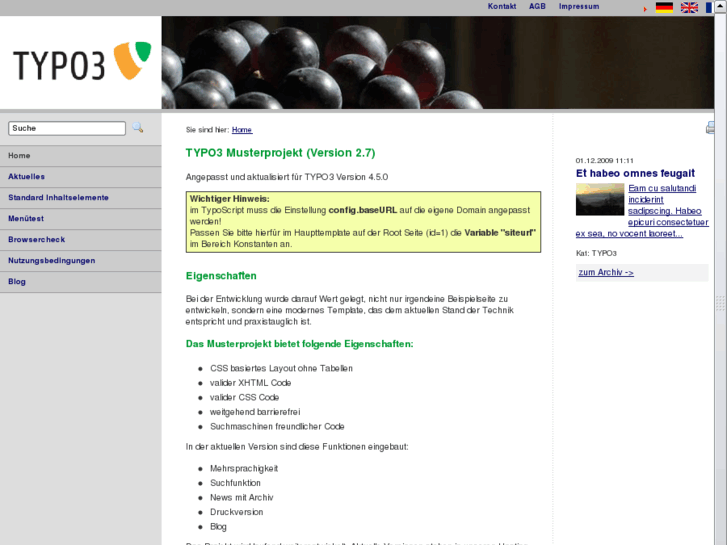
Task: Click 'Wichtiger Hinweis:' in the yellow box
Action: (x=230, y=199)
